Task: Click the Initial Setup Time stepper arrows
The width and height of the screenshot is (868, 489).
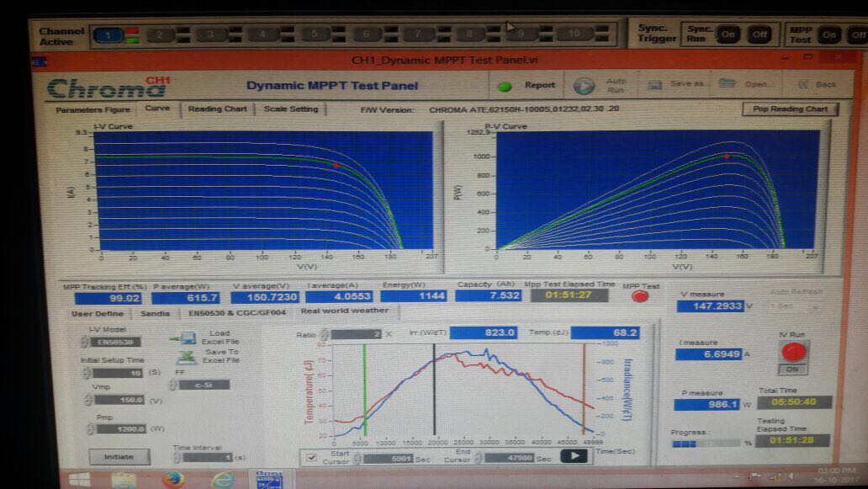Action: tap(87, 373)
